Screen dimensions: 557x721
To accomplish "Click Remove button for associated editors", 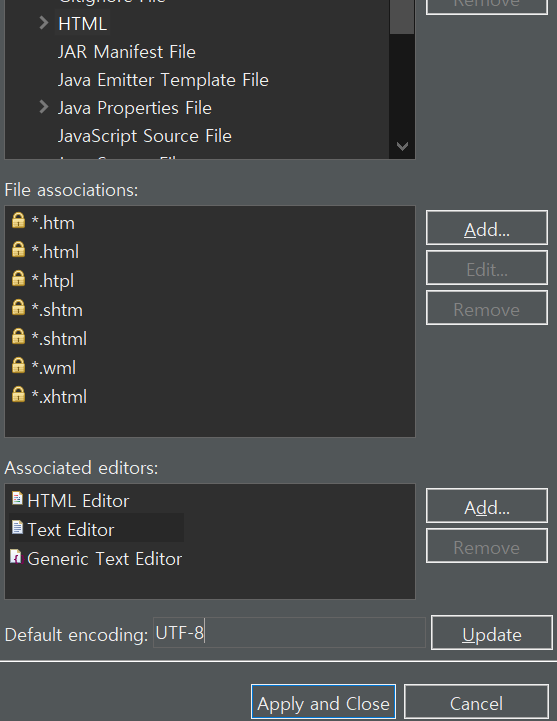I will (487, 546).
